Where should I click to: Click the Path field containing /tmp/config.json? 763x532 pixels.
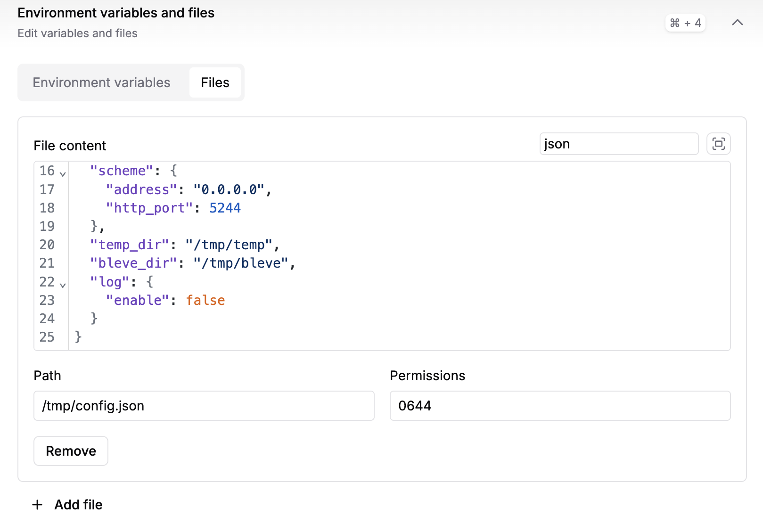tap(204, 406)
